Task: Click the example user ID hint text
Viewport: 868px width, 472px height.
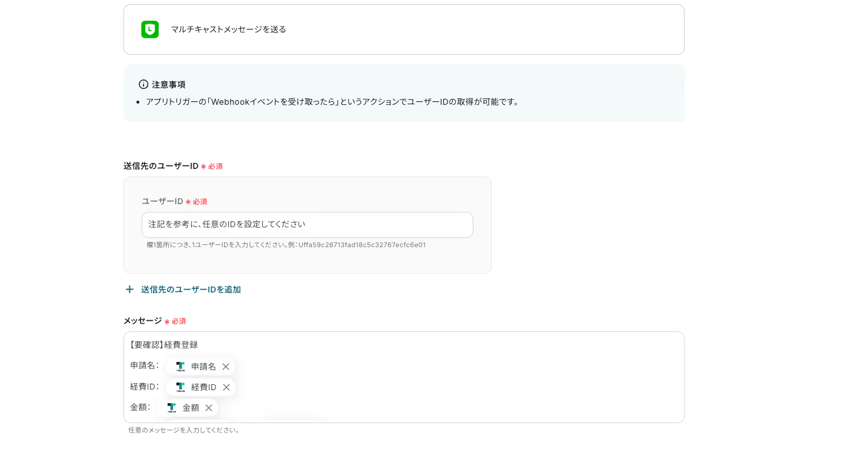Action: [286, 245]
